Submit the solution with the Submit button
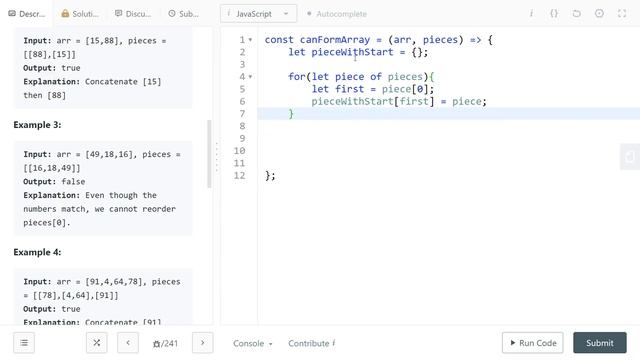 [x=600, y=343]
